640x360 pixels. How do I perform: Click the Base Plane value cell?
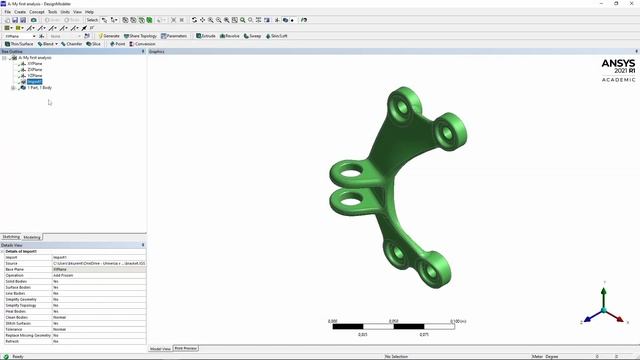pyautogui.click(x=99, y=270)
